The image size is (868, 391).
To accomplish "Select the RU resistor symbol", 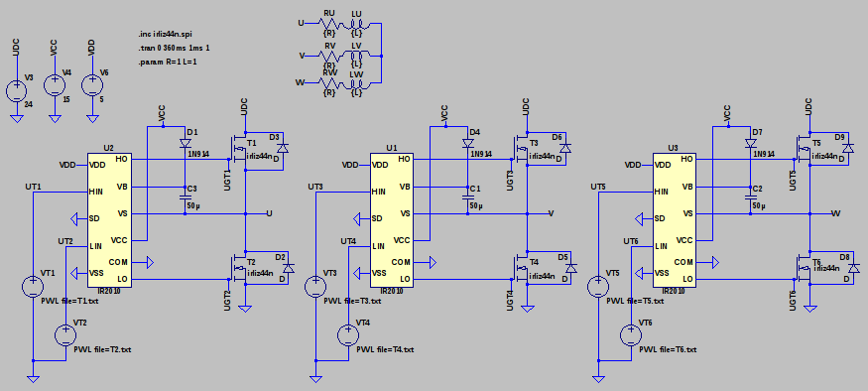I will (330, 24).
